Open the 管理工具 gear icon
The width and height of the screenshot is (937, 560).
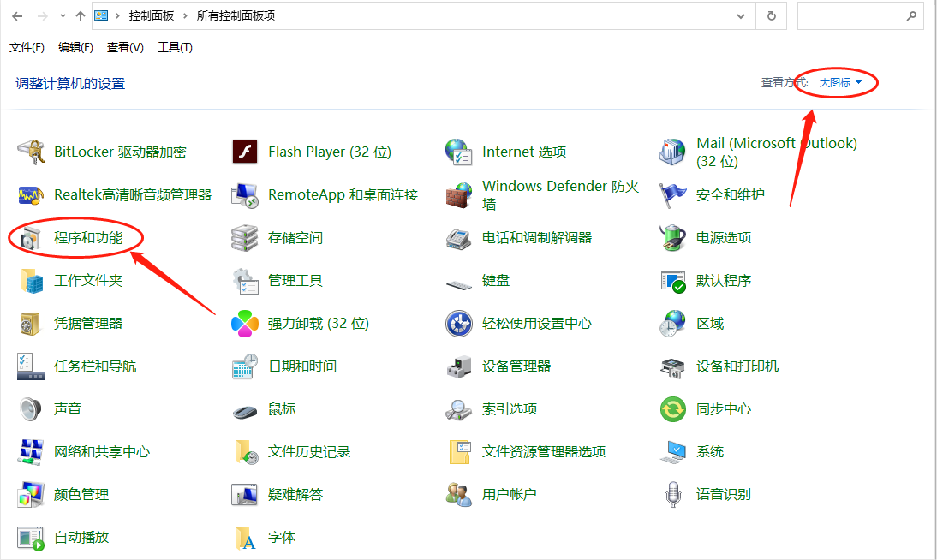pos(244,281)
